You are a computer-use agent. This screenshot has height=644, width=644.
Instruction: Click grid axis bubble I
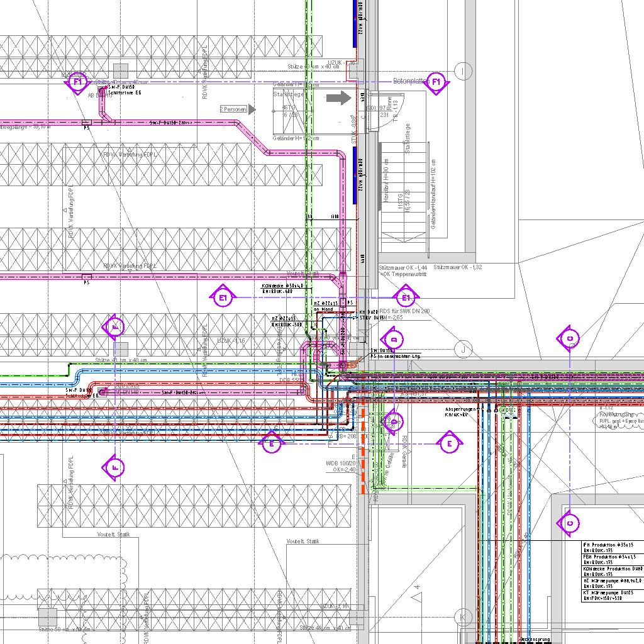click(464, 71)
